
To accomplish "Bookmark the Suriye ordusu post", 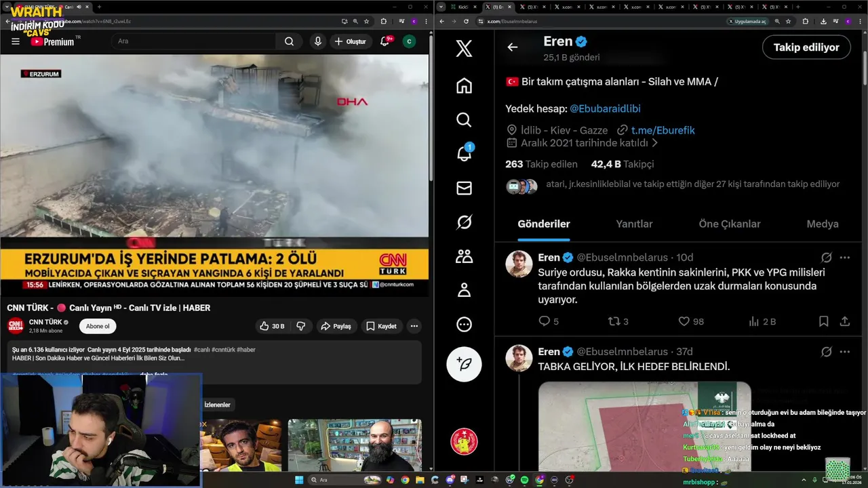I will coord(823,321).
